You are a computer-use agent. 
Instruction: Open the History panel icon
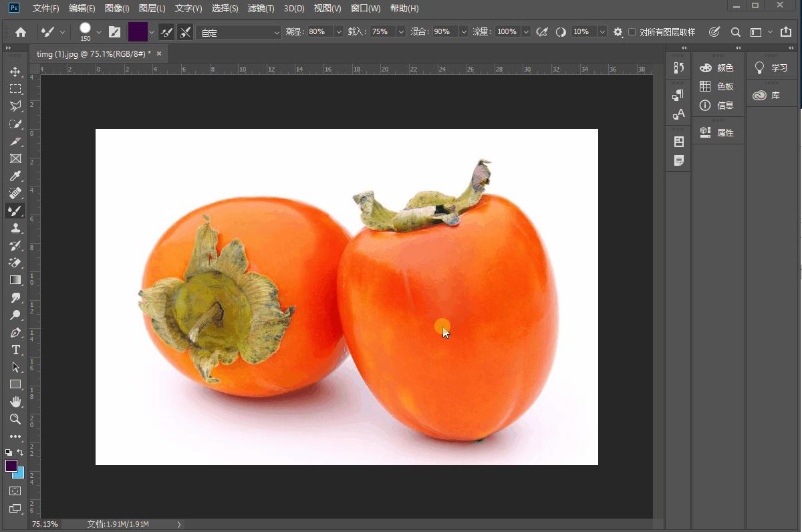pos(679,68)
